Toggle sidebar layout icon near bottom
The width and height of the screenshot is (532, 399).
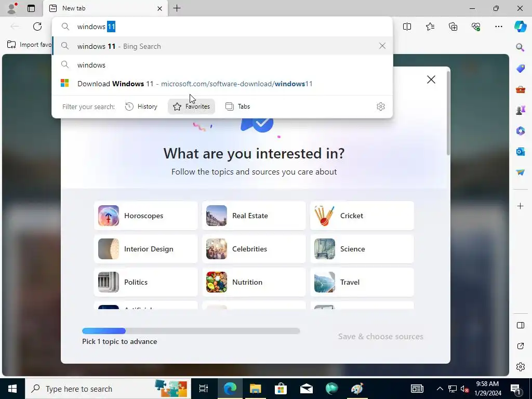pyautogui.click(x=520, y=325)
